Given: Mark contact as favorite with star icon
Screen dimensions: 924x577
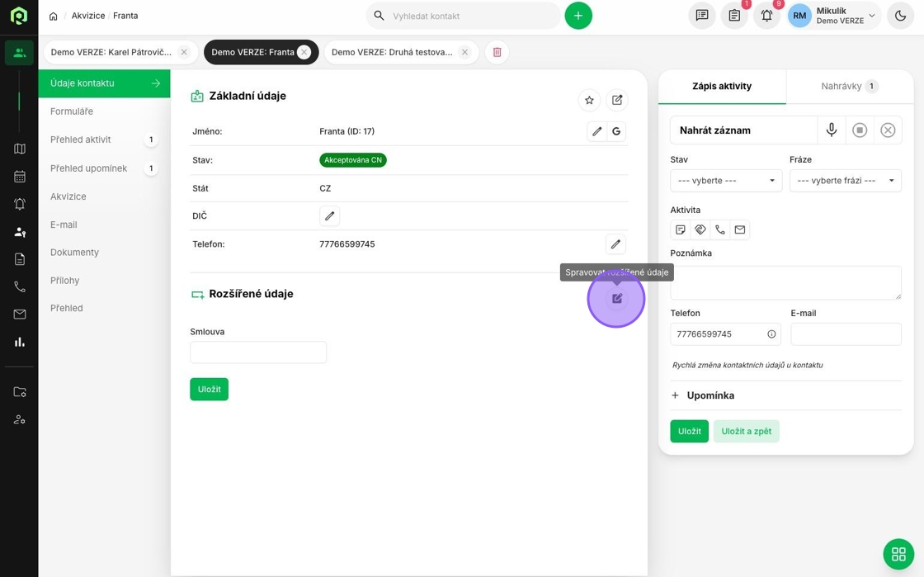Looking at the screenshot, I should pyautogui.click(x=589, y=100).
